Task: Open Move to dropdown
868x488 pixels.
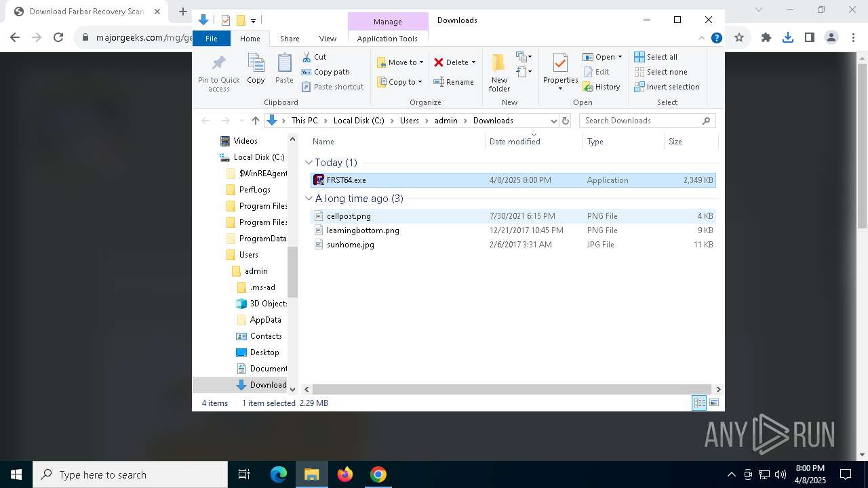Action: (x=400, y=62)
